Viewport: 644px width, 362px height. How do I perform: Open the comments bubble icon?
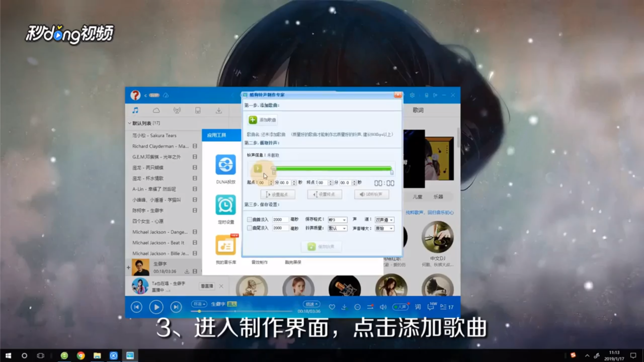[x=432, y=306]
